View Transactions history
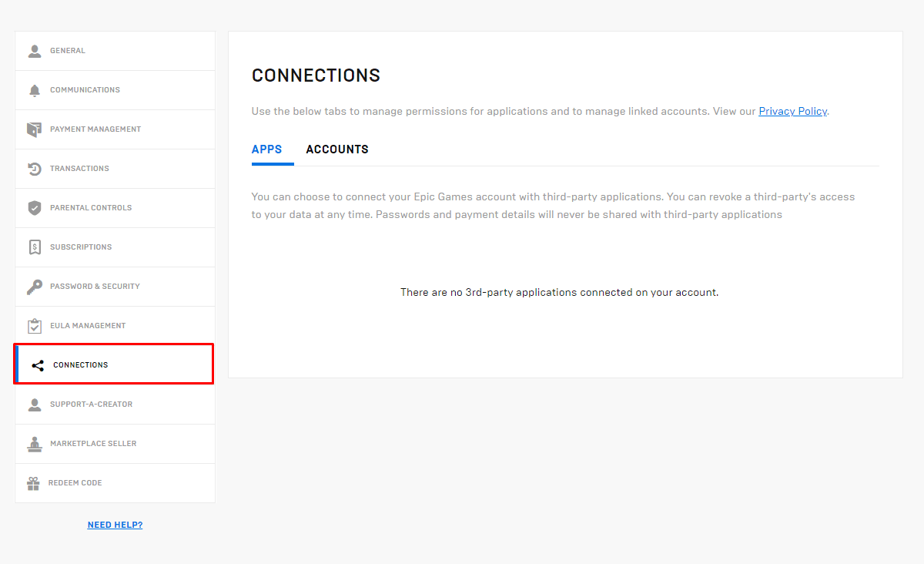Viewport: 924px width, 564px height. point(115,169)
